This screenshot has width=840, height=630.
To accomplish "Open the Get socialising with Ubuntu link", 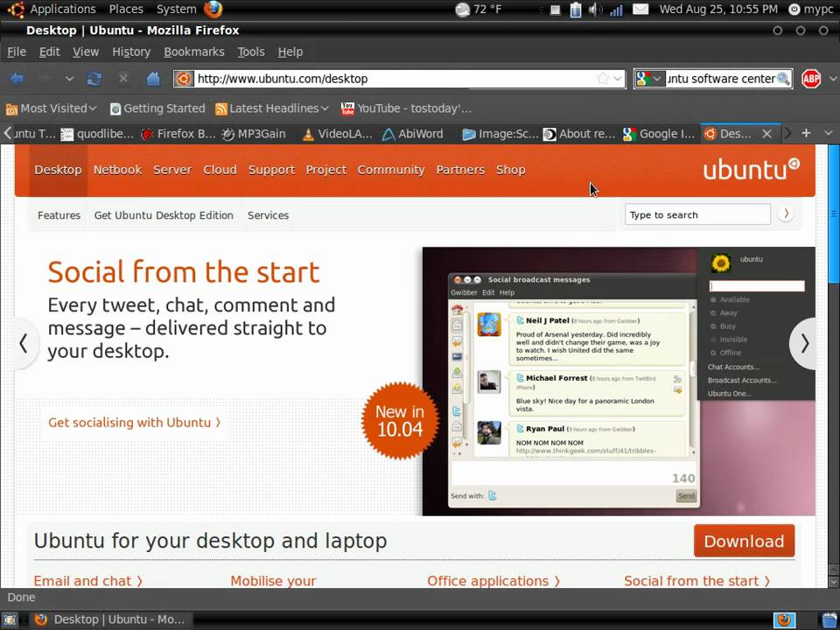I will point(135,423).
